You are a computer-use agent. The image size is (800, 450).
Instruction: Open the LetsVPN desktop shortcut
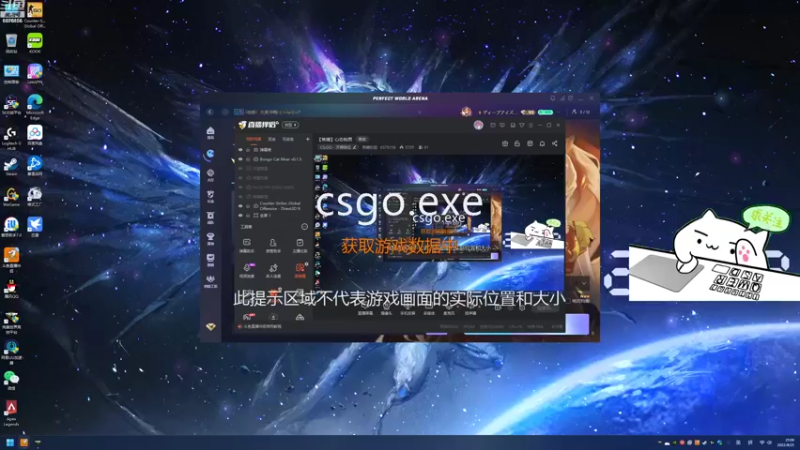(35, 72)
